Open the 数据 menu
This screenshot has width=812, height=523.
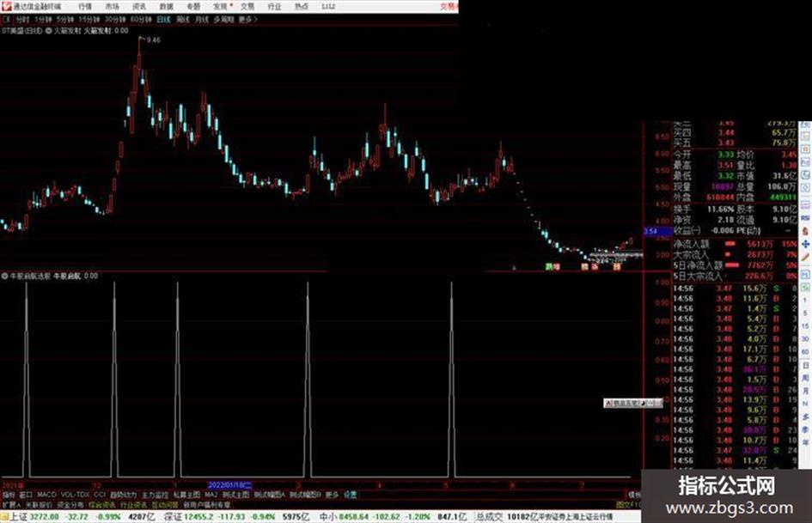pos(166,6)
